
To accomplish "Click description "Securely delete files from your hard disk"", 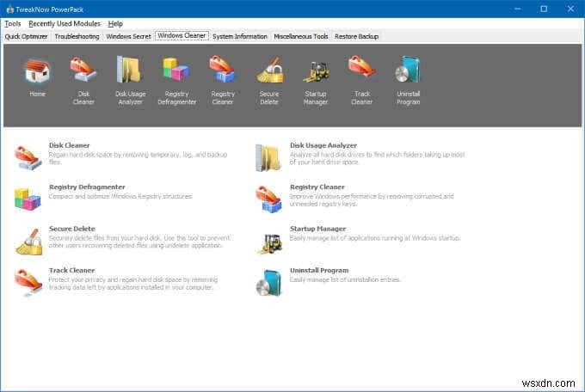I will [139, 242].
